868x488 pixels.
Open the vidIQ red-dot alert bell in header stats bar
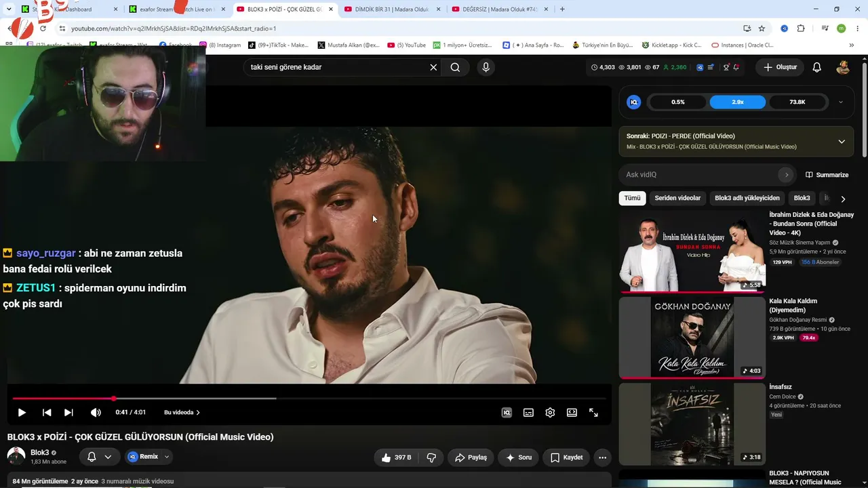pos(736,67)
